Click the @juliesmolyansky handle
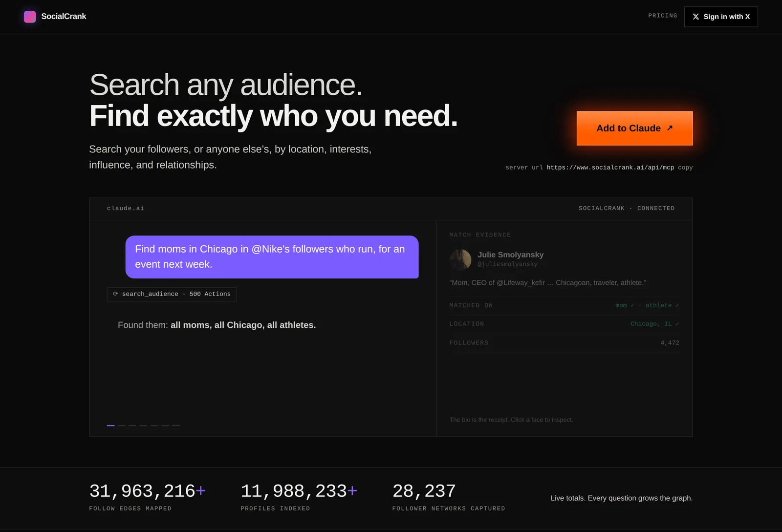 tap(507, 264)
